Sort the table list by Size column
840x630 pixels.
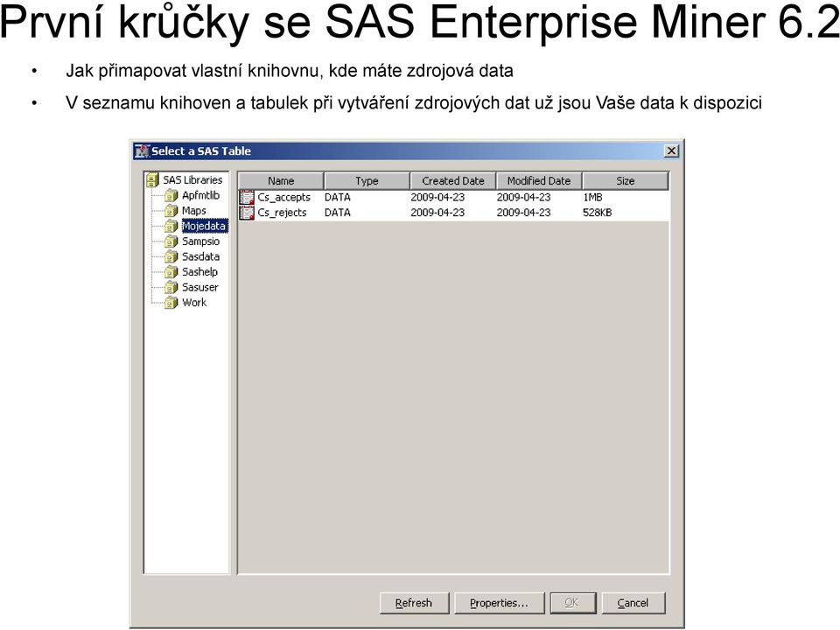[625, 181]
